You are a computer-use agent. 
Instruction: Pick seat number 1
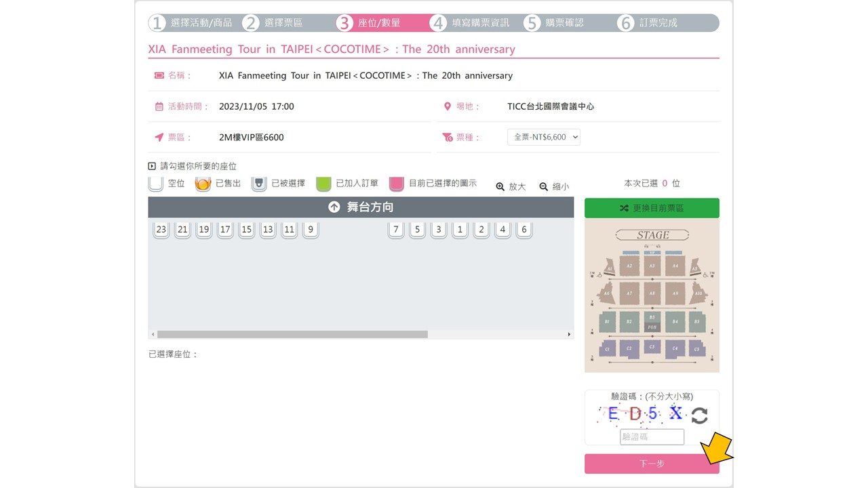[x=460, y=230]
